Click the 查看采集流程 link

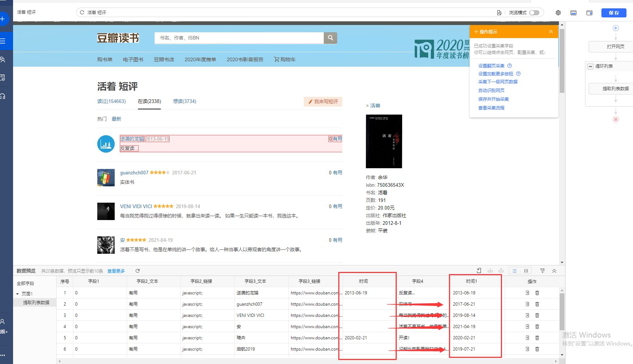tap(491, 108)
